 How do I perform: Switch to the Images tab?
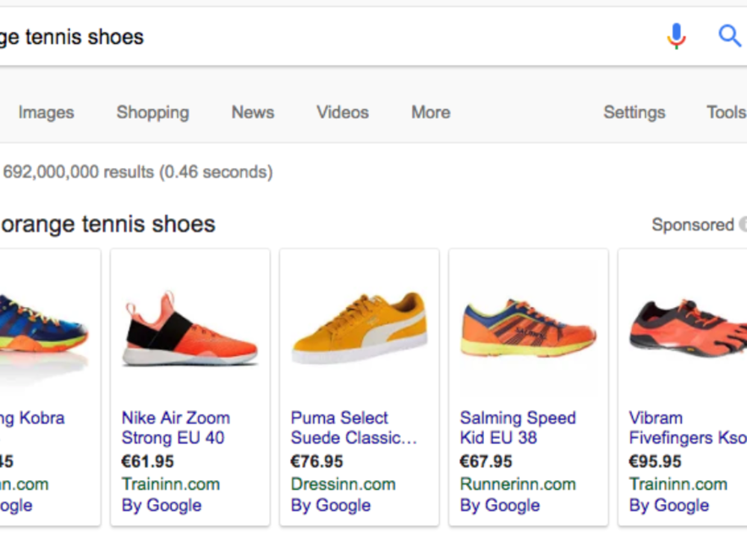point(46,113)
